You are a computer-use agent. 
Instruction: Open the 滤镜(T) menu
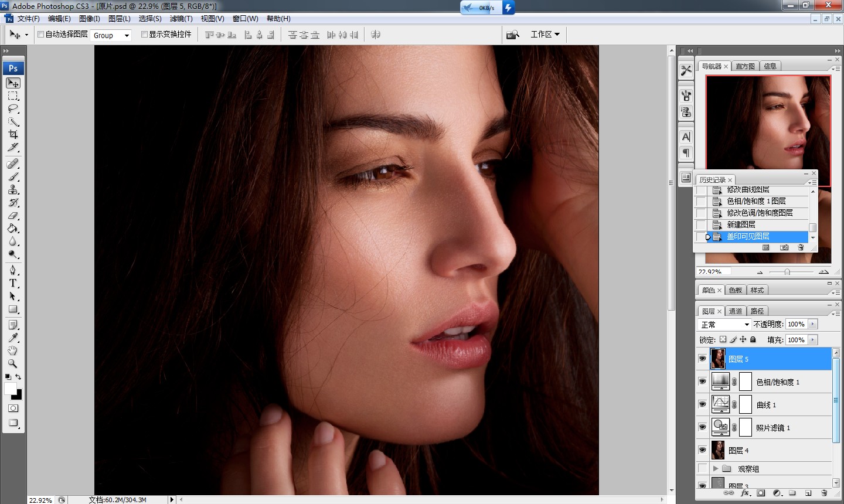[181, 19]
